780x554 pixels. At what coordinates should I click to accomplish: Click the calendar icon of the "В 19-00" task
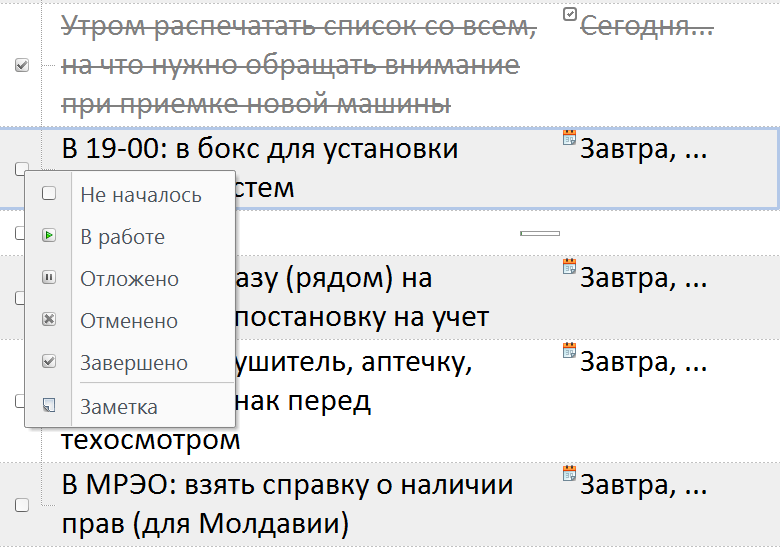click(x=570, y=138)
